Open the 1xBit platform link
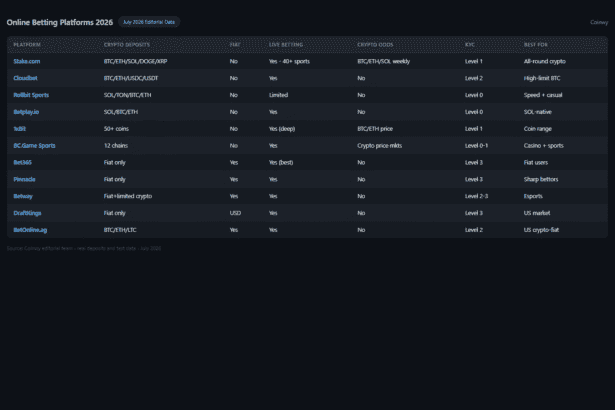The width and height of the screenshot is (615, 410). pyautogui.click(x=20, y=129)
